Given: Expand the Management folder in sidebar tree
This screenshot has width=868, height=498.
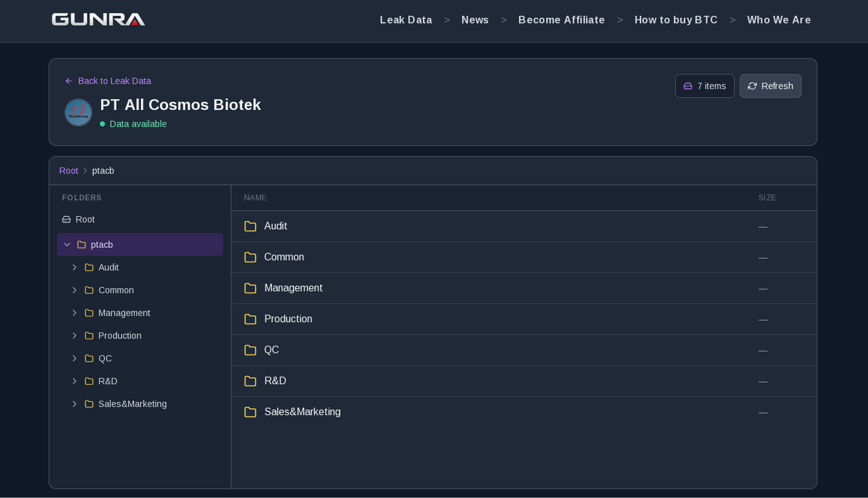Looking at the screenshot, I should (x=75, y=313).
